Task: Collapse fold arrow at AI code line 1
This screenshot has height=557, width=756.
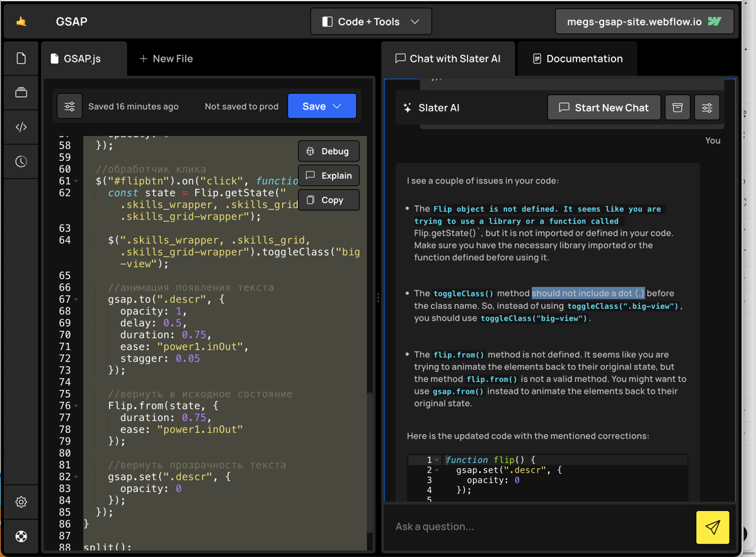Action: 437,460
